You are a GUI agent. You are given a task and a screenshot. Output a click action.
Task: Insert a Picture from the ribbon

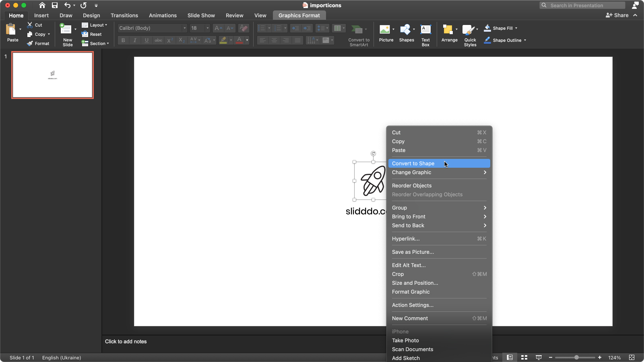click(x=385, y=33)
